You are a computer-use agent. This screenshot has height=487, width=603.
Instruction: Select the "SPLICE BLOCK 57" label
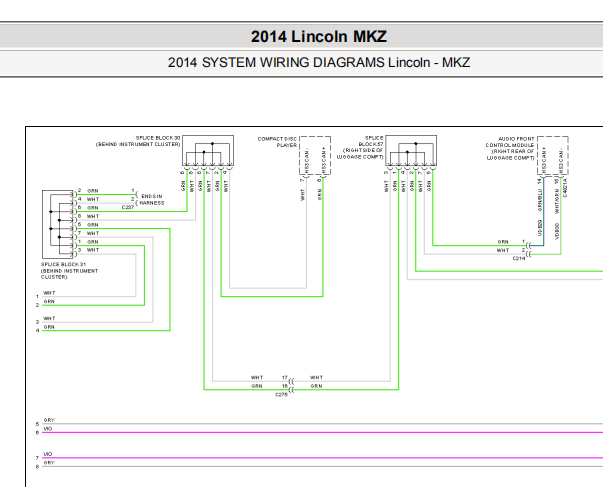tap(371, 141)
